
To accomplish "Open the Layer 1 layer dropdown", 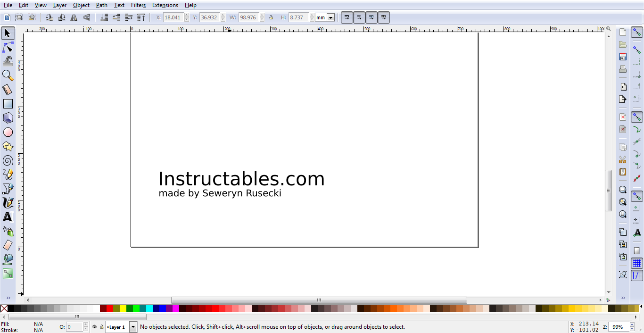I will click(133, 326).
